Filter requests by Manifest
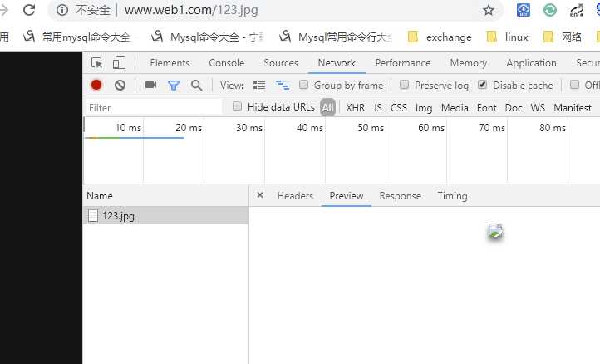 click(x=573, y=108)
